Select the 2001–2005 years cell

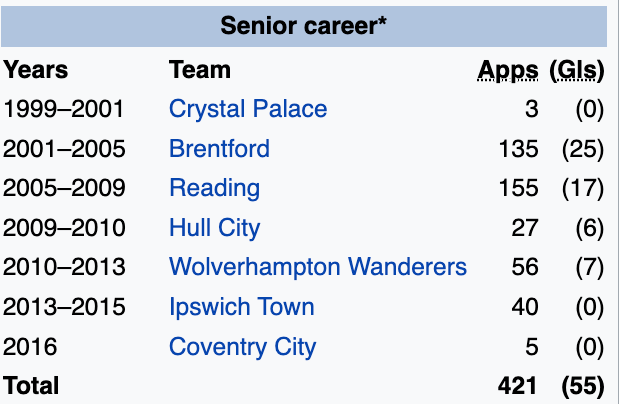tap(65, 149)
